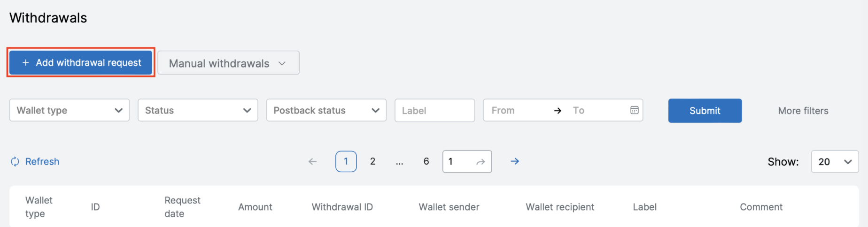Open the calendar icon date picker
868x227 pixels.
click(634, 110)
